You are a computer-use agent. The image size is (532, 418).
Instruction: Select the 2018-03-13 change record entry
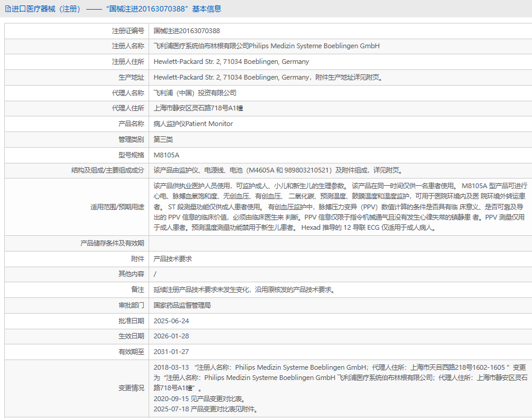341,378
